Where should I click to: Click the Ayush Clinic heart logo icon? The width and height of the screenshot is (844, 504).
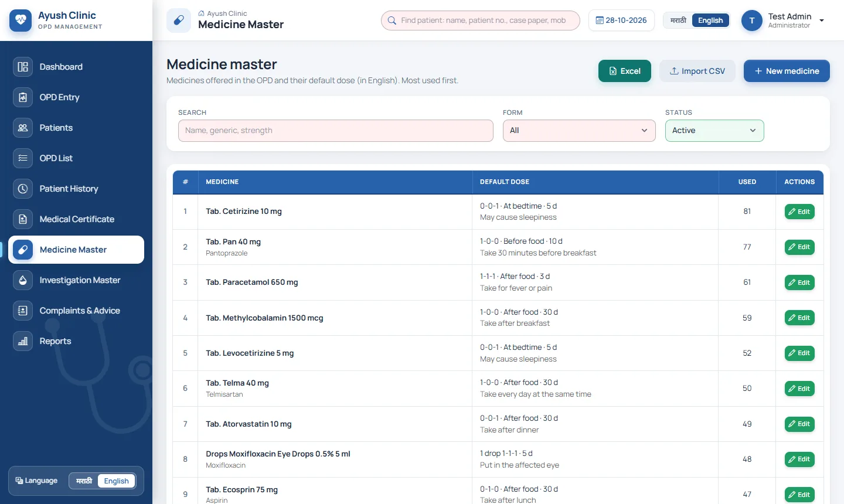[21, 21]
